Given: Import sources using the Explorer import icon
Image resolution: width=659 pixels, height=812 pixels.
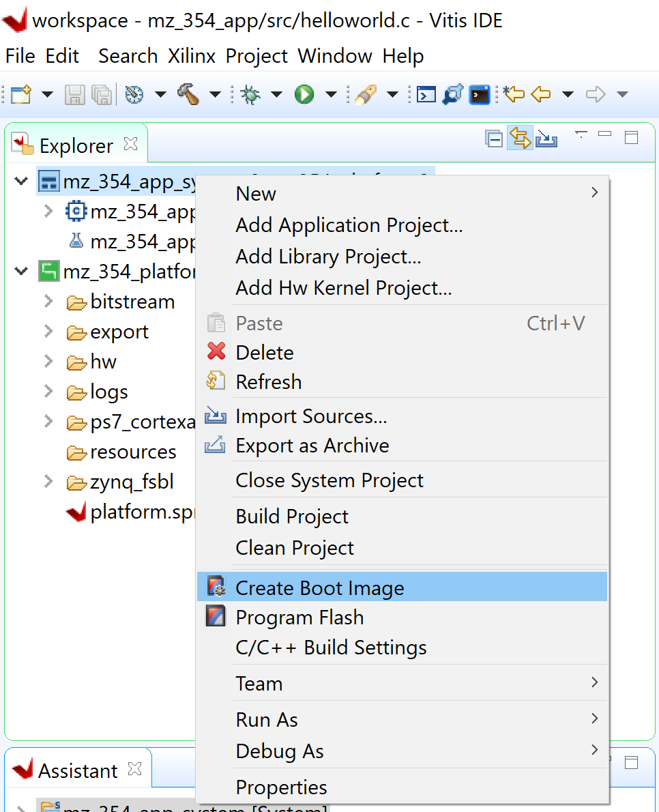Looking at the screenshot, I should [x=546, y=138].
